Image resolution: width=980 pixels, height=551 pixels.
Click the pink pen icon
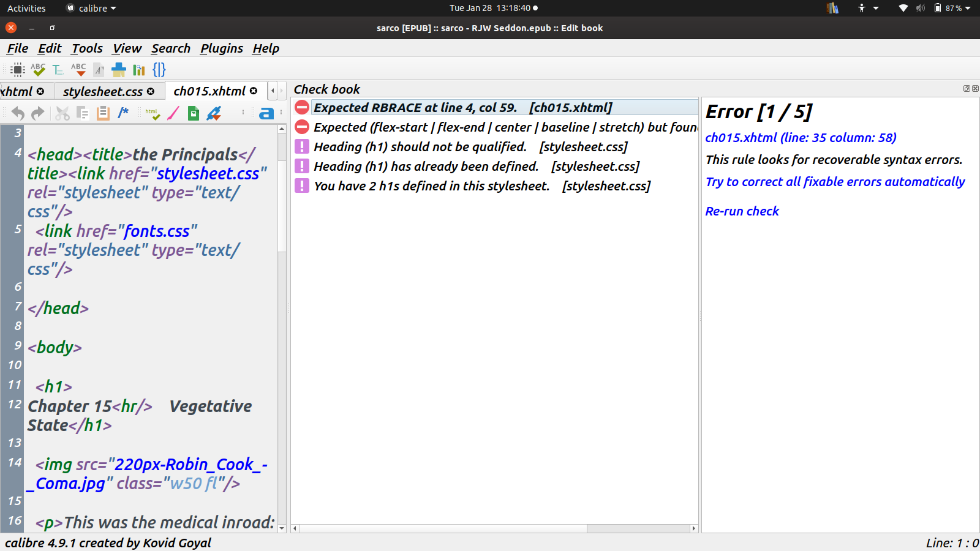[173, 113]
